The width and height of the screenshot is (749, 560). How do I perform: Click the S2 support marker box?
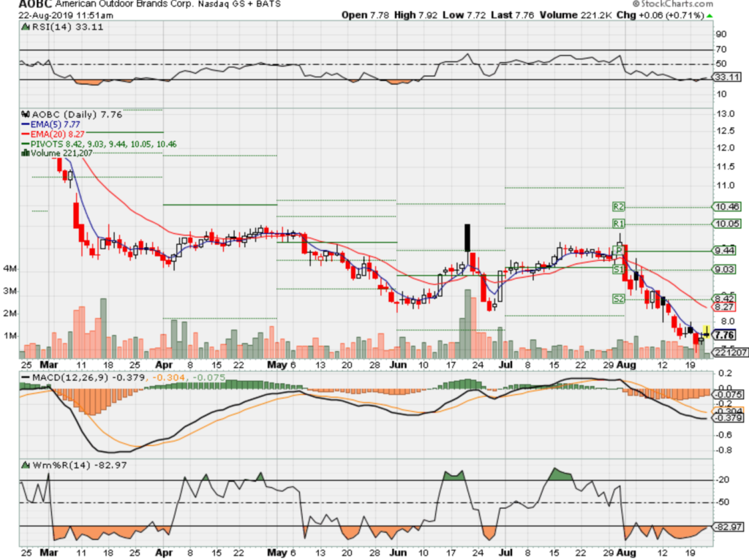619,298
